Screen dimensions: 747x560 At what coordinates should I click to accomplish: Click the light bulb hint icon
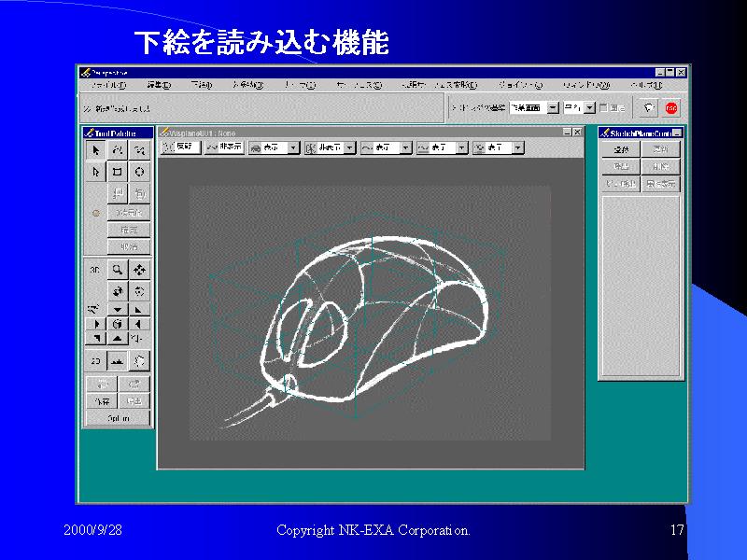pos(650,107)
